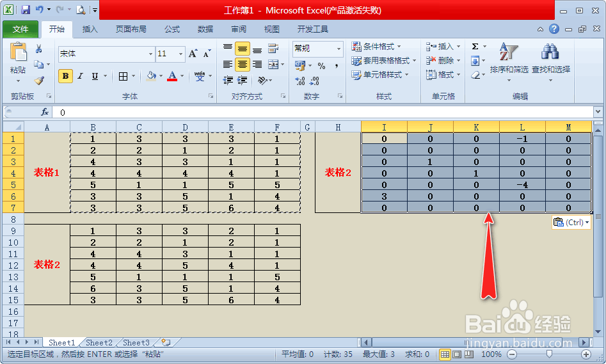Decrease font size with the small A icon
This screenshot has height=364, width=606.
[x=207, y=54]
